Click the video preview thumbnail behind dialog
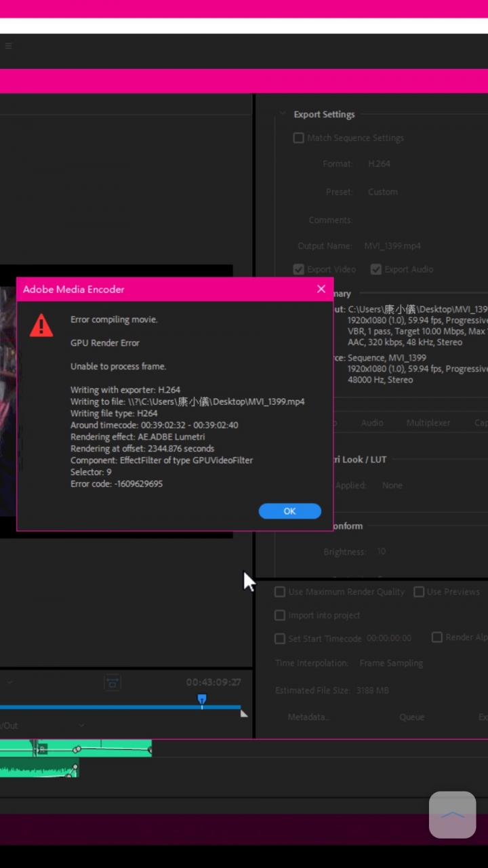This screenshot has width=488, height=868. (8, 401)
